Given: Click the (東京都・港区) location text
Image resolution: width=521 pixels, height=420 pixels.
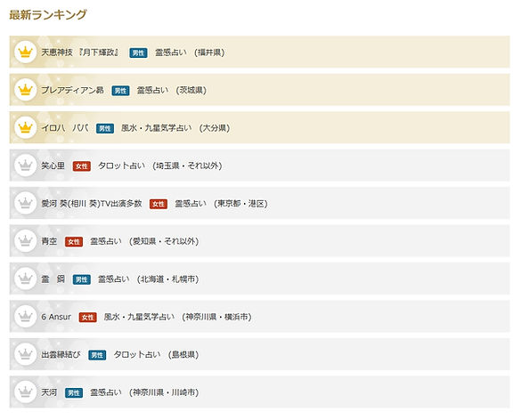Looking at the screenshot, I should [x=240, y=204].
